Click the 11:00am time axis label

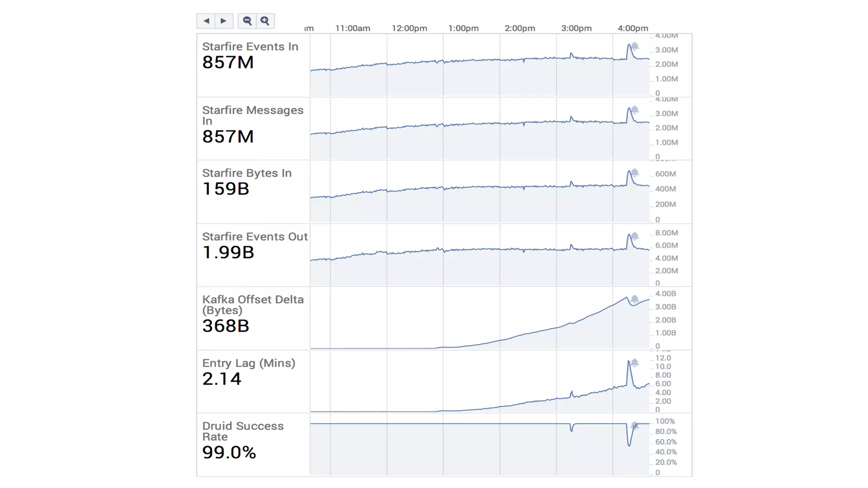click(x=352, y=28)
